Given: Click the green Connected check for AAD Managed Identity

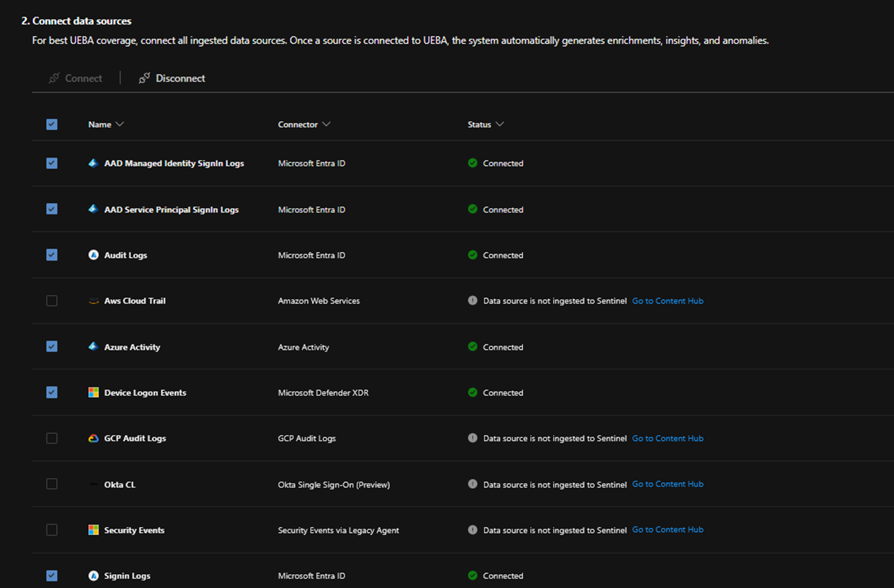Looking at the screenshot, I should pos(473,163).
